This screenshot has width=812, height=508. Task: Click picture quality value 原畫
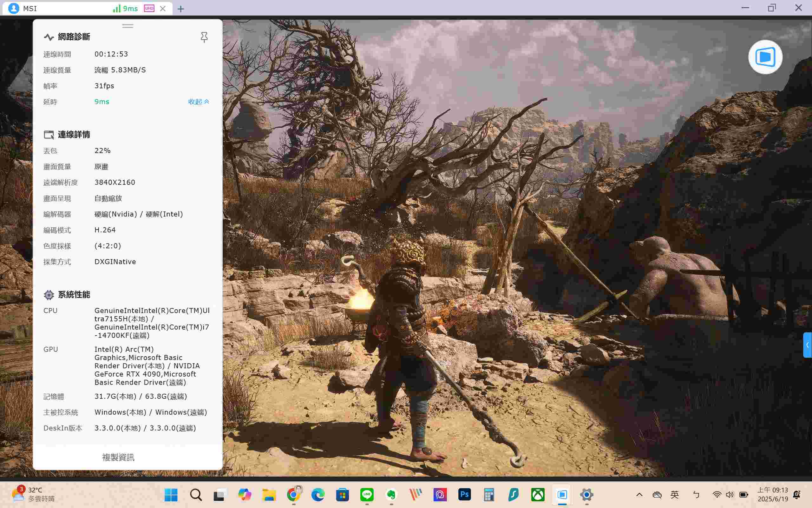point(101,167)
